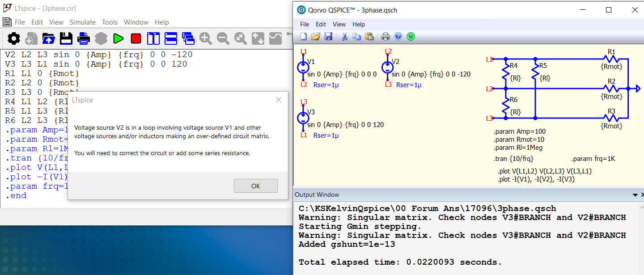Screen dimensions: 644x275
Task: Open LTspice Tools menu
Action: point(110,22)
